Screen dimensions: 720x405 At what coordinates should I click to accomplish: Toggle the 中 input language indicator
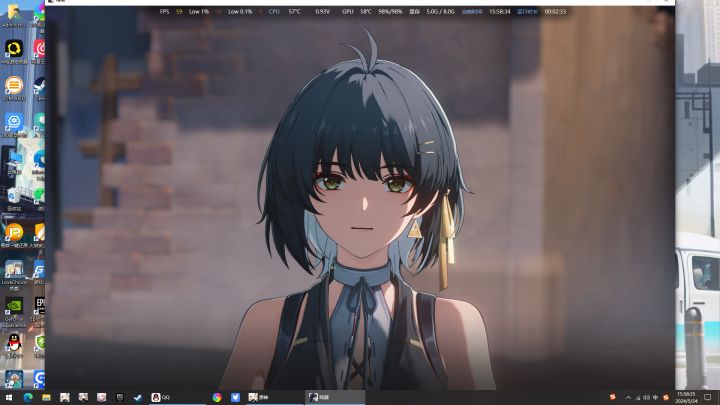(x=656, y=398)
